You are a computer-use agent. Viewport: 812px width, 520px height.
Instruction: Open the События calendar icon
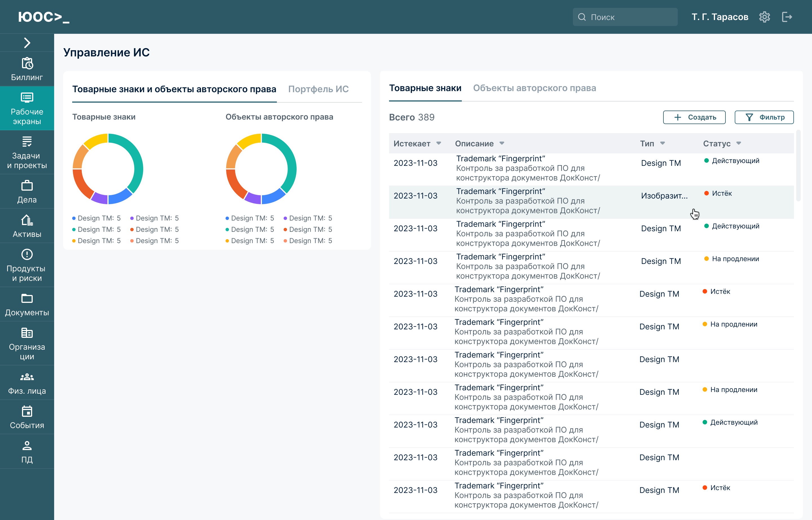click(27, 411)
